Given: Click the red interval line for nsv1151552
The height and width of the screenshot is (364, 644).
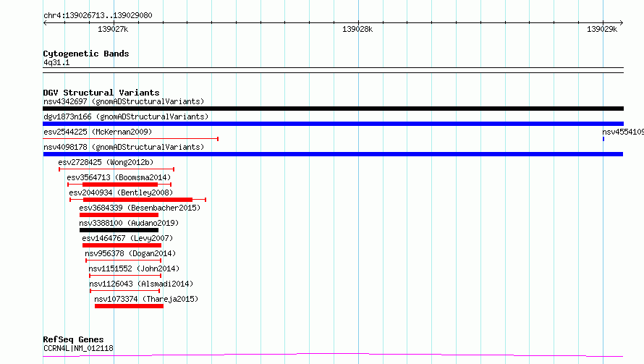Looking at the screenshot, I should (x=125, y=276).
